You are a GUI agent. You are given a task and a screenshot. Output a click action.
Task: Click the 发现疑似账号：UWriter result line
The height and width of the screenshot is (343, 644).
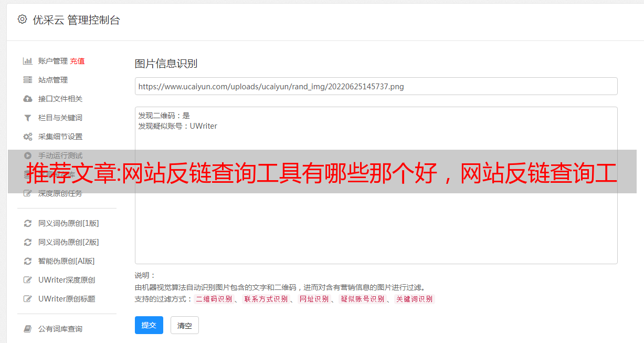click(x=178, y=126)
